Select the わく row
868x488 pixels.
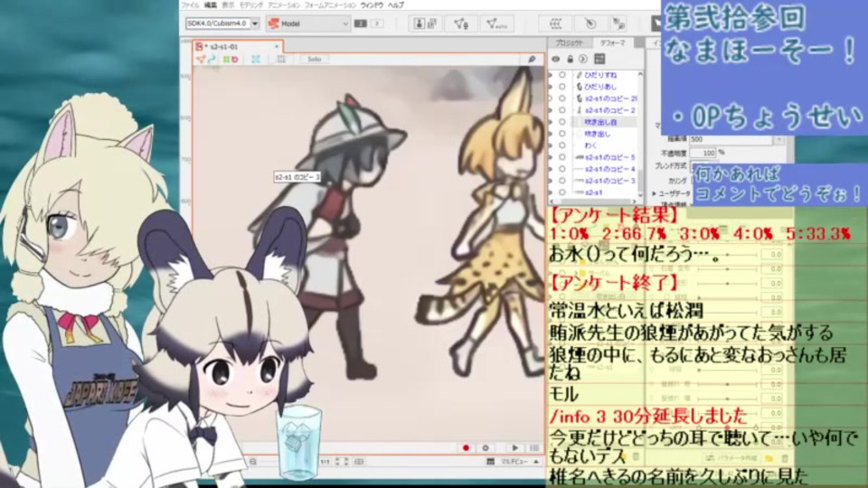tap(590, 145)
